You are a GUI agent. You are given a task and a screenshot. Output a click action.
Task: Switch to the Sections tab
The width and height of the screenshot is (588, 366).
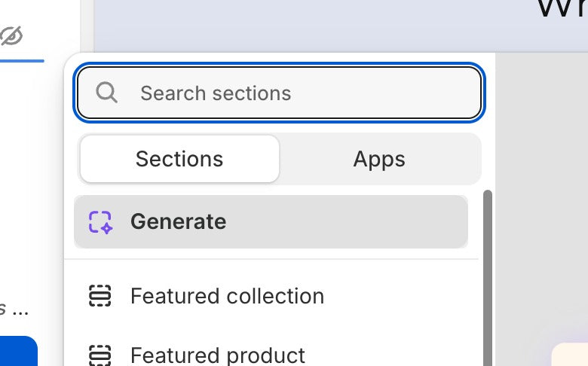pyautogui.click(x=179, y=159)
